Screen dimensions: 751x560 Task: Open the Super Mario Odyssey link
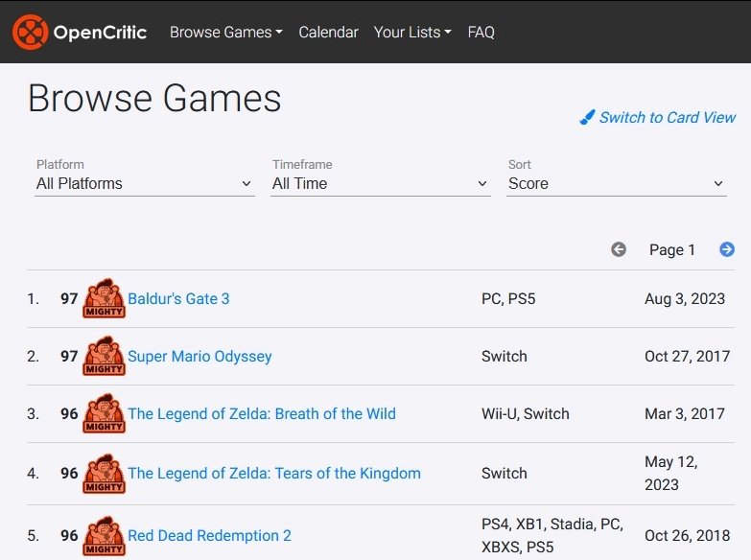(x=199, y=356)
